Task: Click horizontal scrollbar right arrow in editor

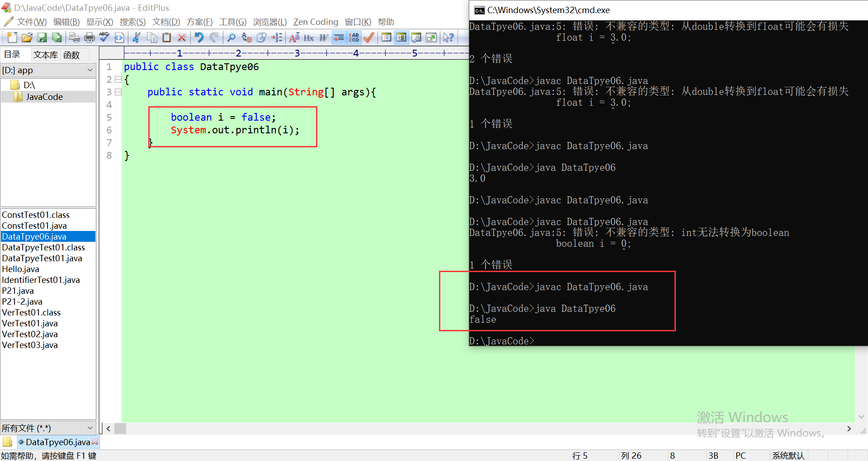Action: (849, 428)
